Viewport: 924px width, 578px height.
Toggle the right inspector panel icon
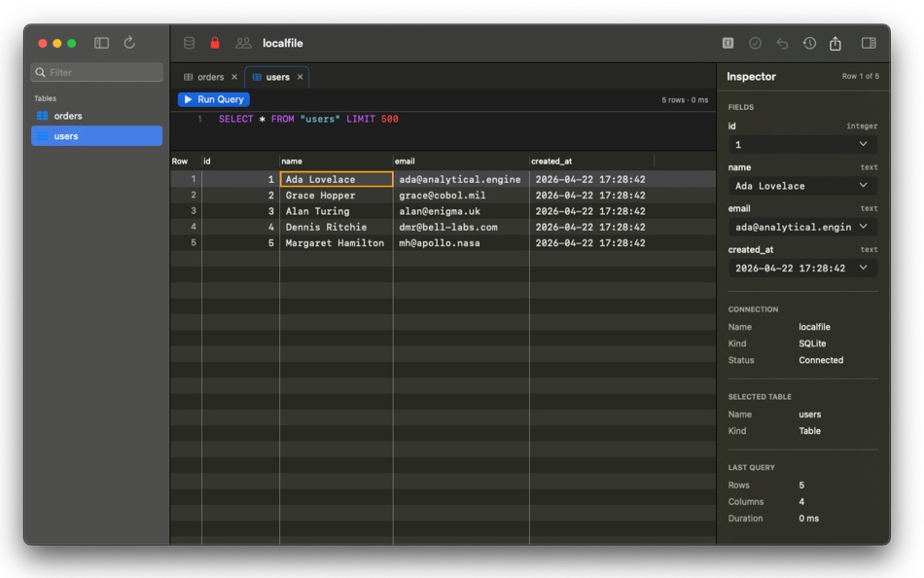tap(869, 43)
